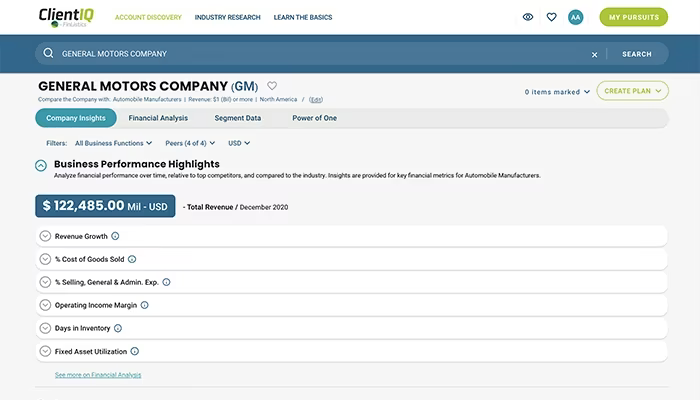The width and height of the screenshot is (700, 400).
Task: Expand % Selling, General & Admin. Exp. row
Action: coord(45,282)
